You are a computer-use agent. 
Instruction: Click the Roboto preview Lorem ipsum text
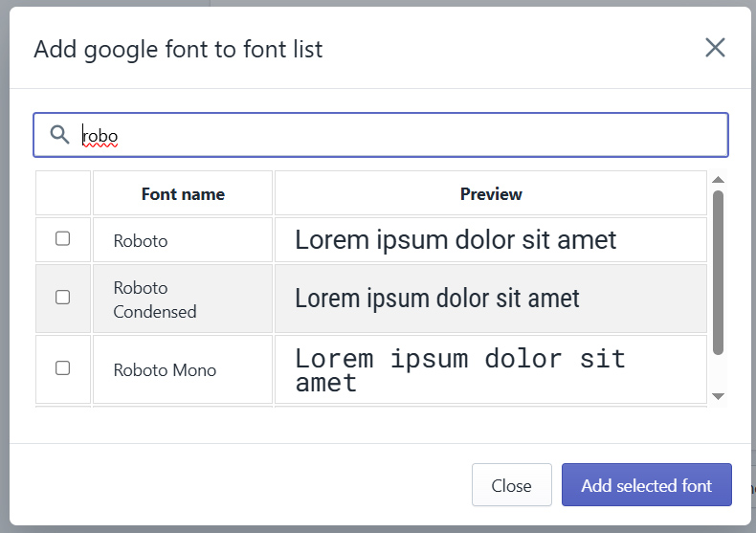coord(456,240)
